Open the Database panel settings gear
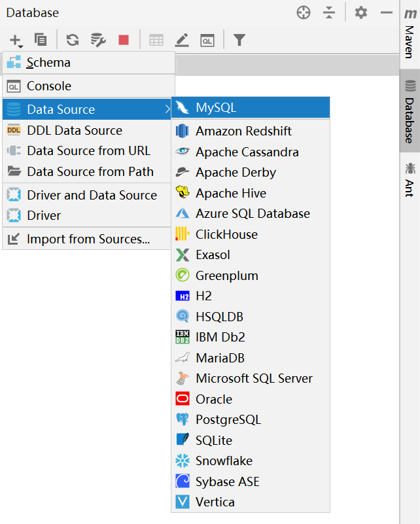Viewport: 420px width, 524px height. click(361, 12)
